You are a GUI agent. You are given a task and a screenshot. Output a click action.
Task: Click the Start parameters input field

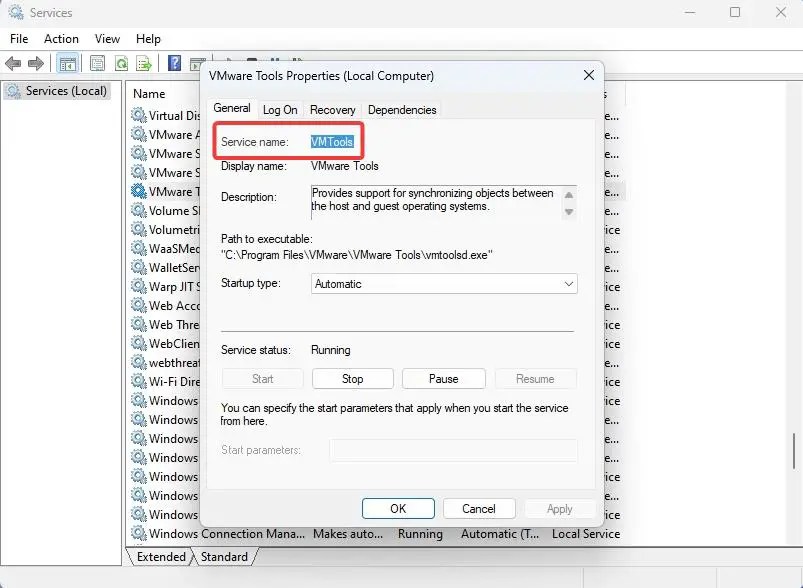click(453, 450)
